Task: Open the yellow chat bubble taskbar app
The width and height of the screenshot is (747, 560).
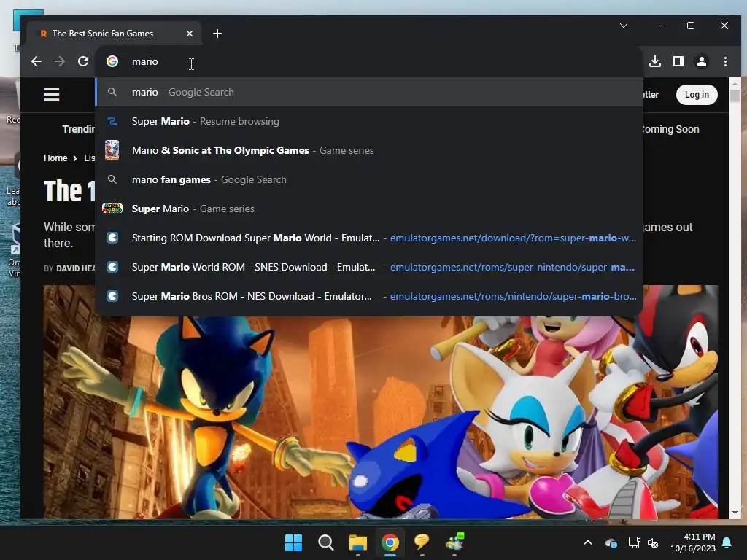Action: point(422,542)
